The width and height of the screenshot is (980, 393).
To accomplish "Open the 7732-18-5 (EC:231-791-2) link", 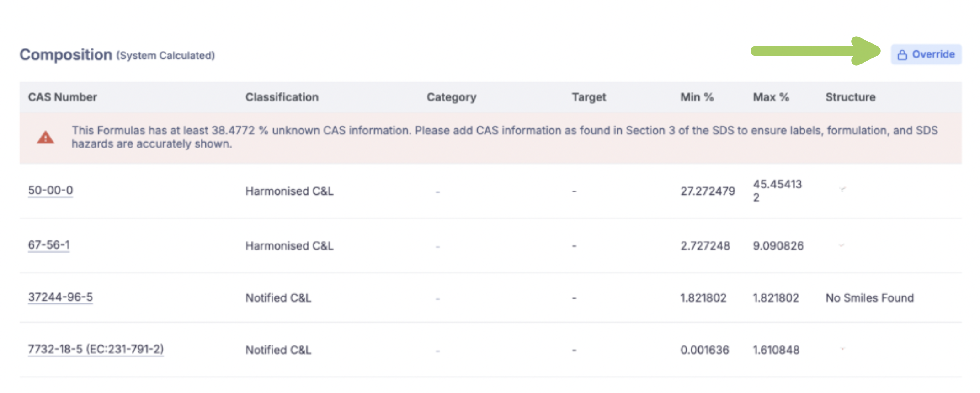I will pos(96,349).
